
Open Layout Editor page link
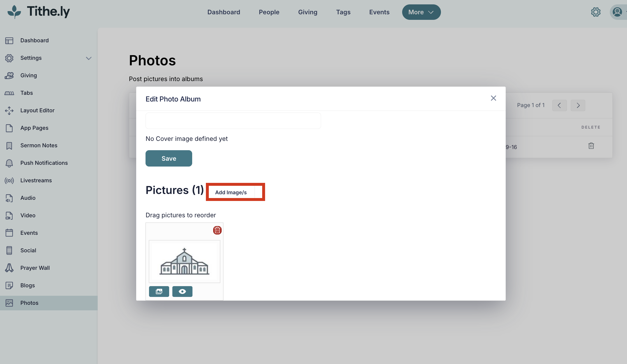37,110
